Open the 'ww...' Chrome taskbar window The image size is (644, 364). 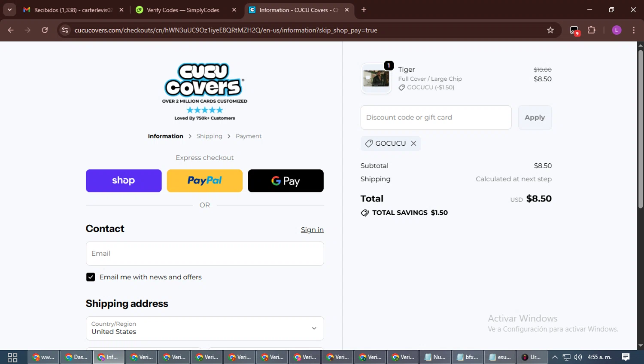44,357
